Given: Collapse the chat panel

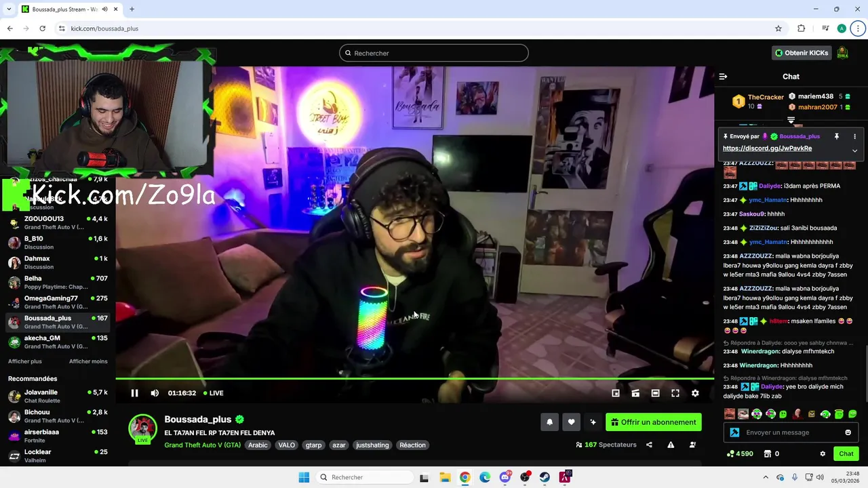Looking at the screenshot, I should pyautogui.click(x=723, y=77).
